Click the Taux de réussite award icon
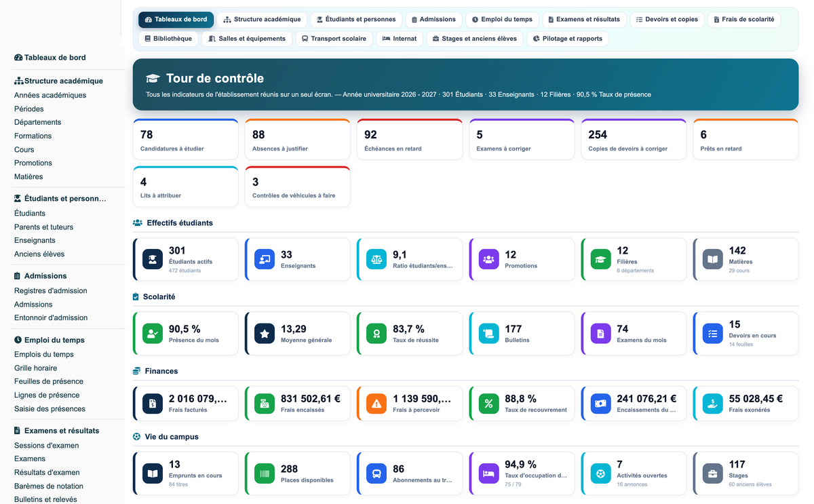 (376, 334)
